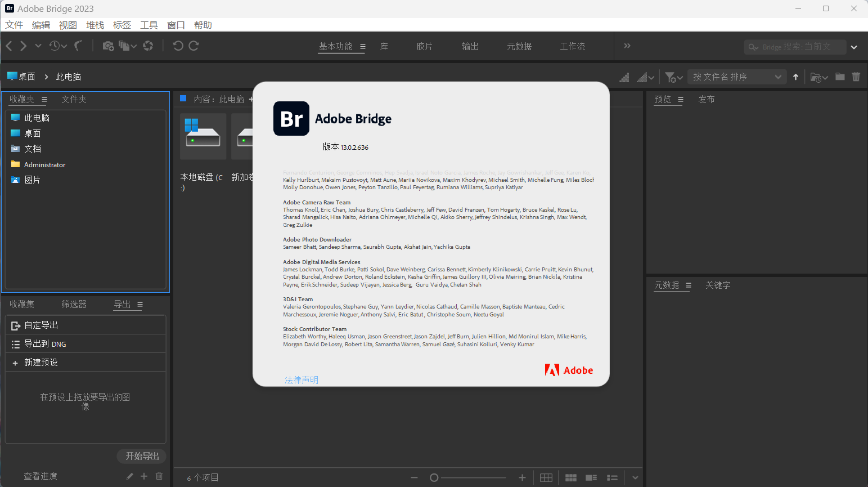Open the 基本功能 workspace menu icon
868x487 pixels.
click(x=363, y=47)
